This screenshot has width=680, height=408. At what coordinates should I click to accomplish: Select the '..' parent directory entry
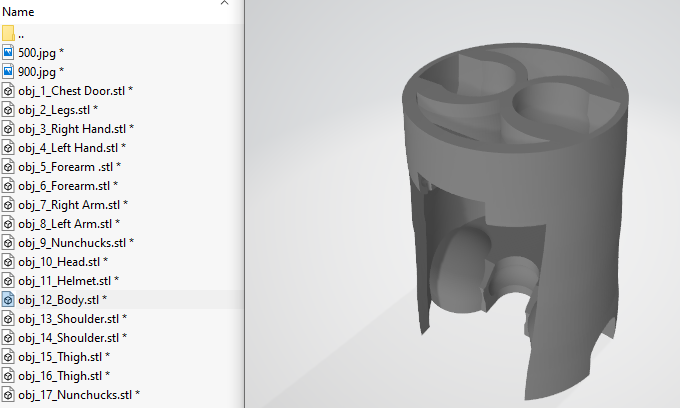coord(21,36)
